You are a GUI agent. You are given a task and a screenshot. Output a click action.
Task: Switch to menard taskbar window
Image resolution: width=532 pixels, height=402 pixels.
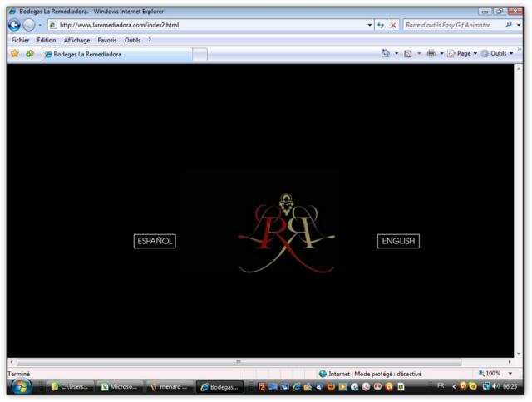pyautogui.click(x=170, y=387)
